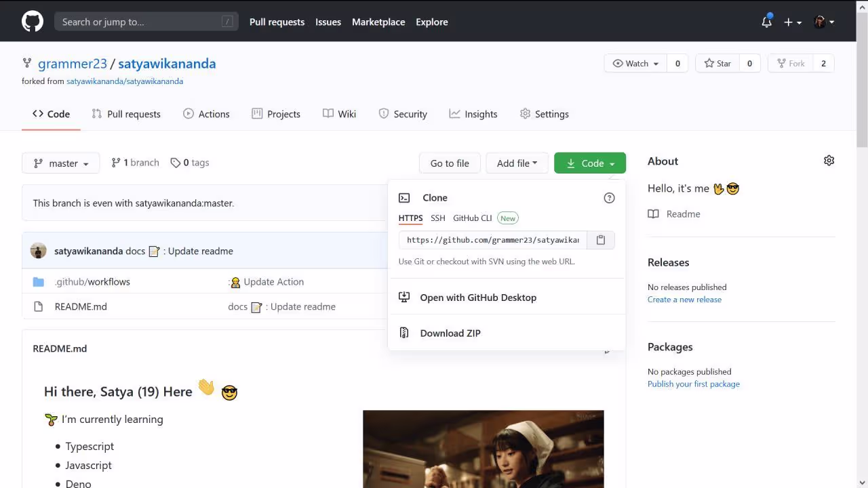Click the Readme book icon in About
The width and height of the screenshot is (868, 488).
[653, 214]
